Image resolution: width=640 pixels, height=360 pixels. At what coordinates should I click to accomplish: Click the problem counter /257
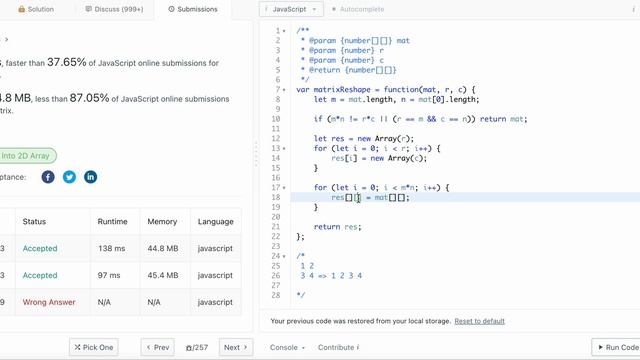(x=197, y=348)
